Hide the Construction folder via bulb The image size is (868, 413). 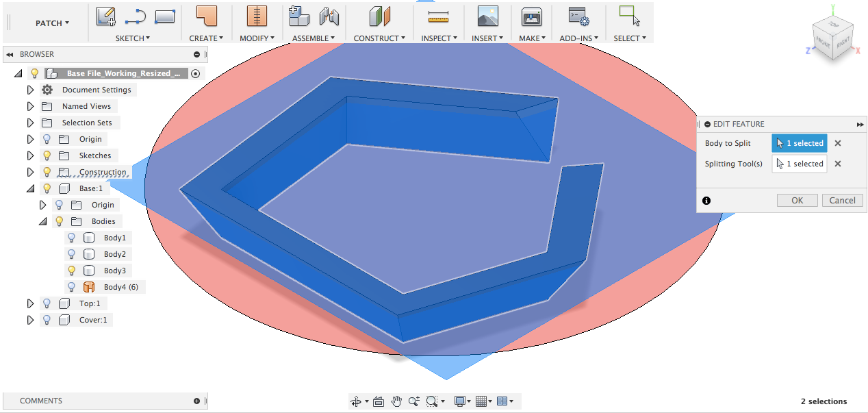(x=47, y=172)
